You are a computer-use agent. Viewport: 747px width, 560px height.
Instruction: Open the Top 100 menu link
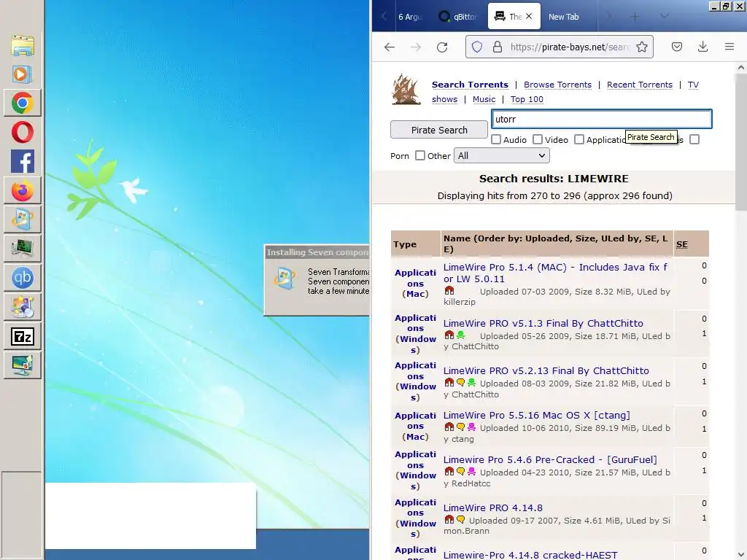click(527, 99)
